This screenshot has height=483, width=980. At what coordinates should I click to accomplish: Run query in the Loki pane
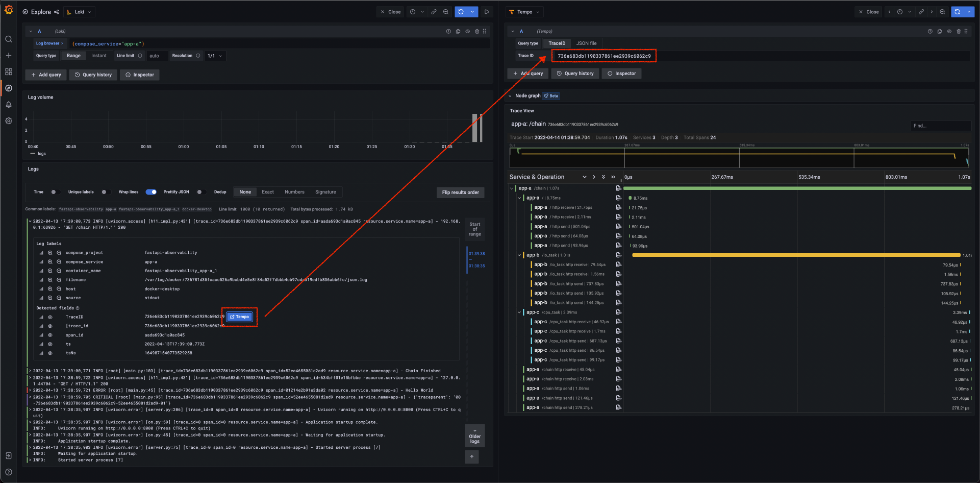click(461, 12)
